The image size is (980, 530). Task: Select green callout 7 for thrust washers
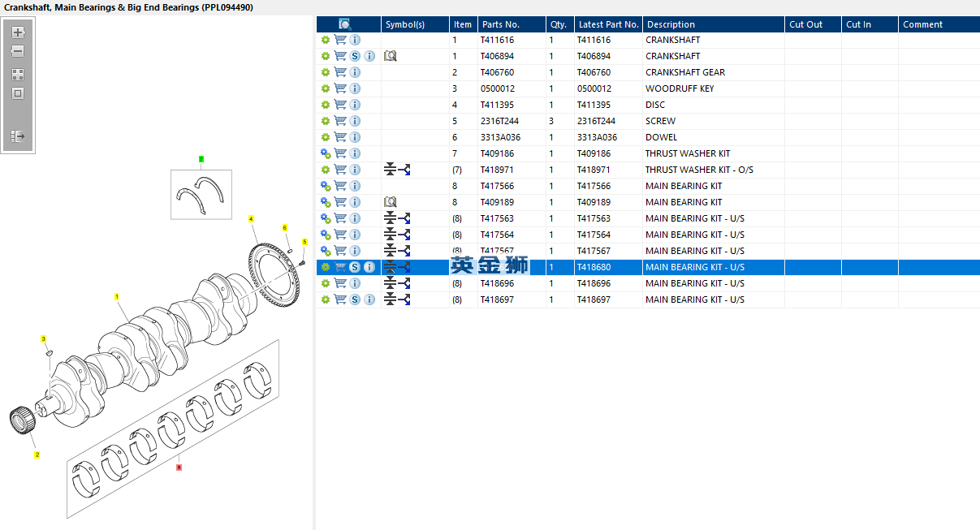pos(201,158)
